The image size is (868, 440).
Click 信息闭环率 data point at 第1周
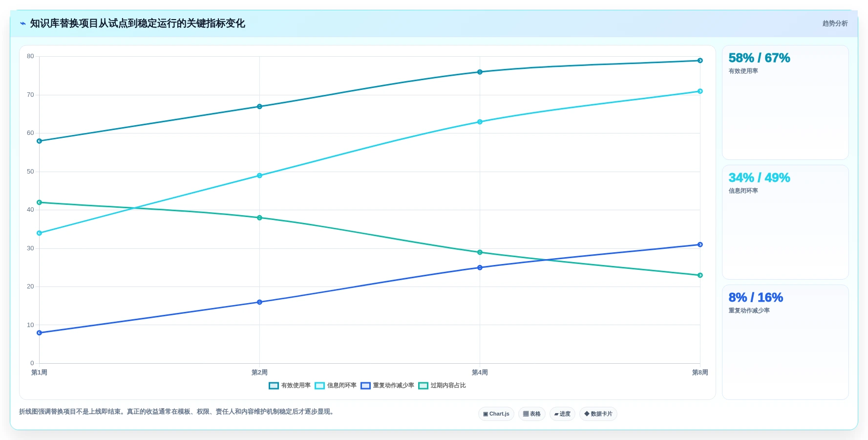tap(40, 233)
